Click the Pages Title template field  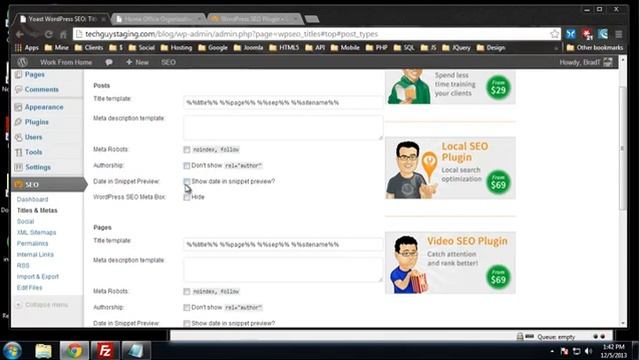pos(283,244)
